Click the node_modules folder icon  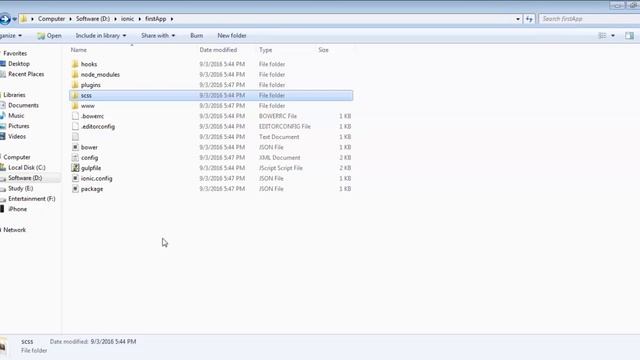pyautogui.click(x=75, y=74)
